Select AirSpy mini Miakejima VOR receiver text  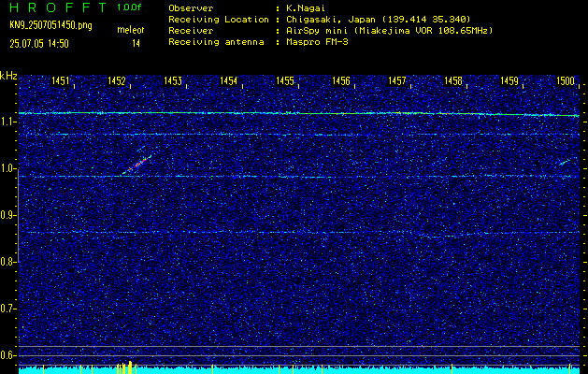[389, 31]
